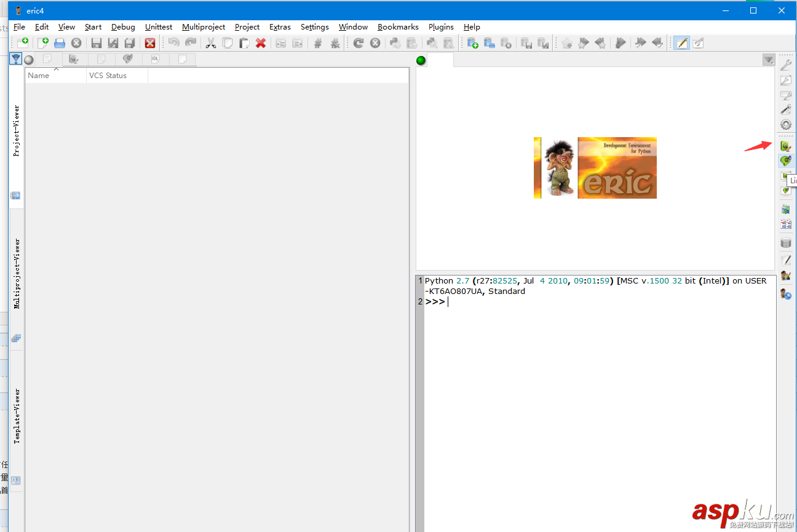
Task: Click the Redo toolbar button
Action: click(189, 42)
